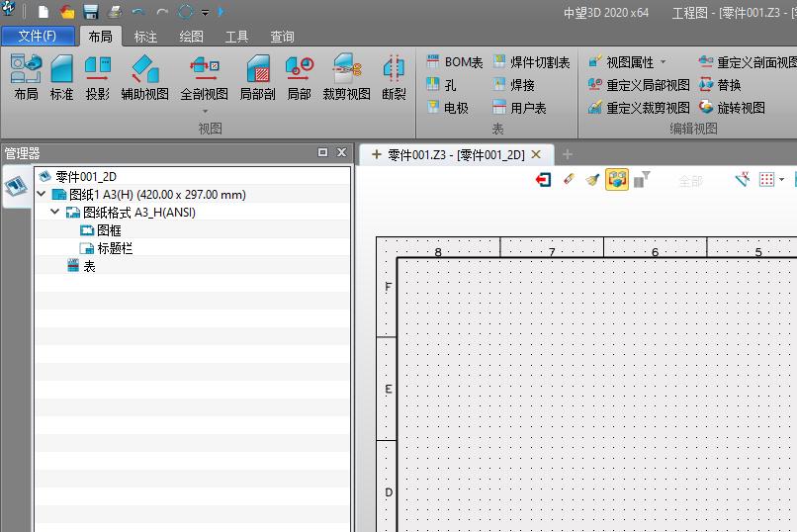Insert a 焊接 weld table

pyautogui.click(x=514, y=85)
